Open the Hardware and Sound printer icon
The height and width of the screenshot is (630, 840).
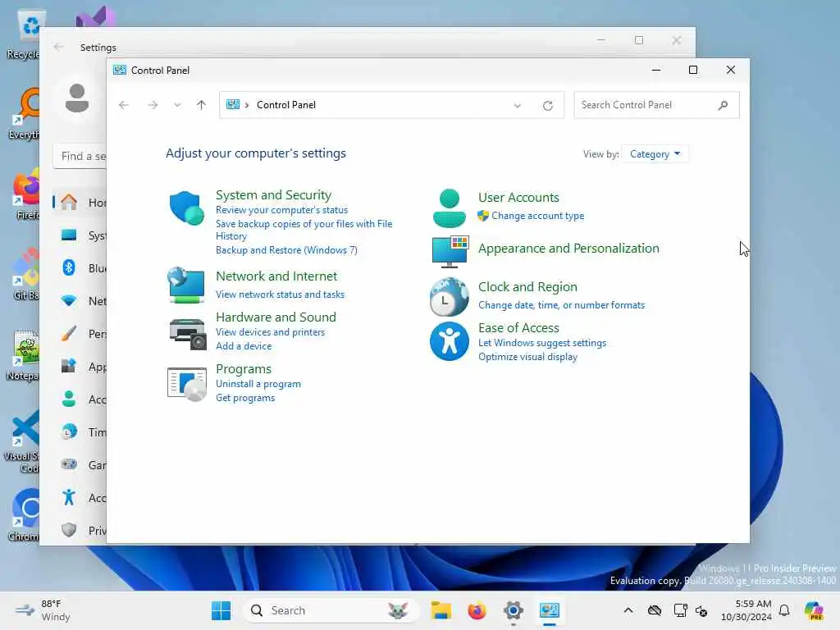(188, 334)
